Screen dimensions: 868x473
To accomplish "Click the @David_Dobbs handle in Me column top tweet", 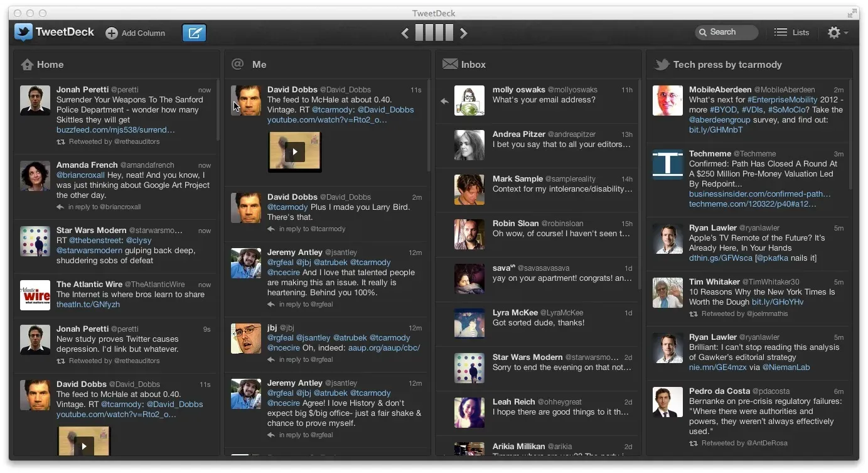I will (386, 110).
